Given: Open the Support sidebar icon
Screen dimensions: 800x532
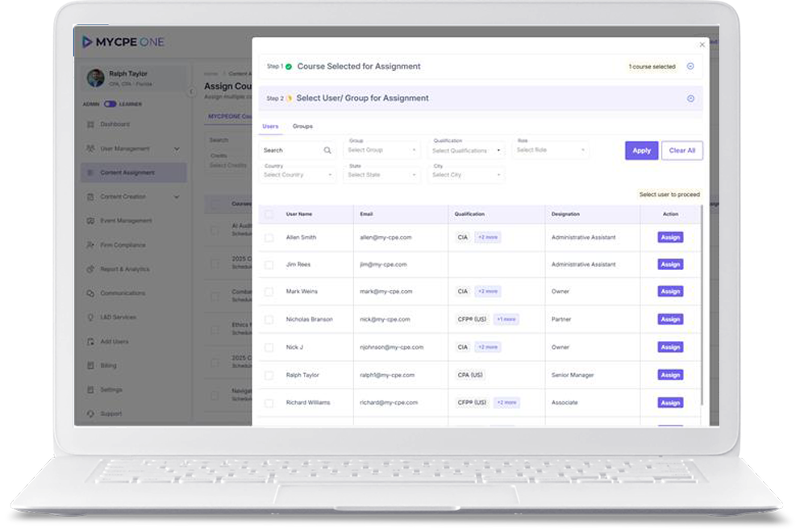Looking at the screenshot, I should 91,414.
